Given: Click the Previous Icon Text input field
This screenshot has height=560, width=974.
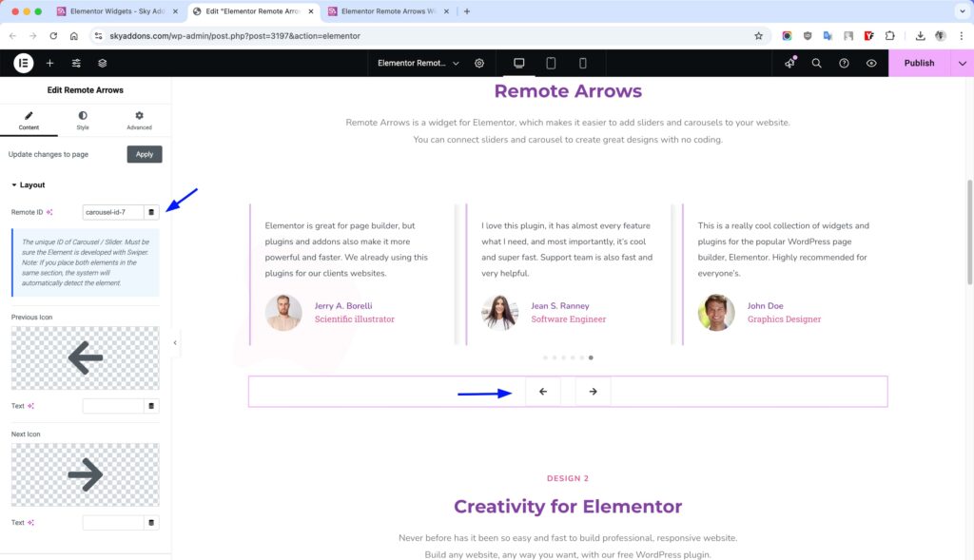Looking at the screenshot, I should (113, 406).
